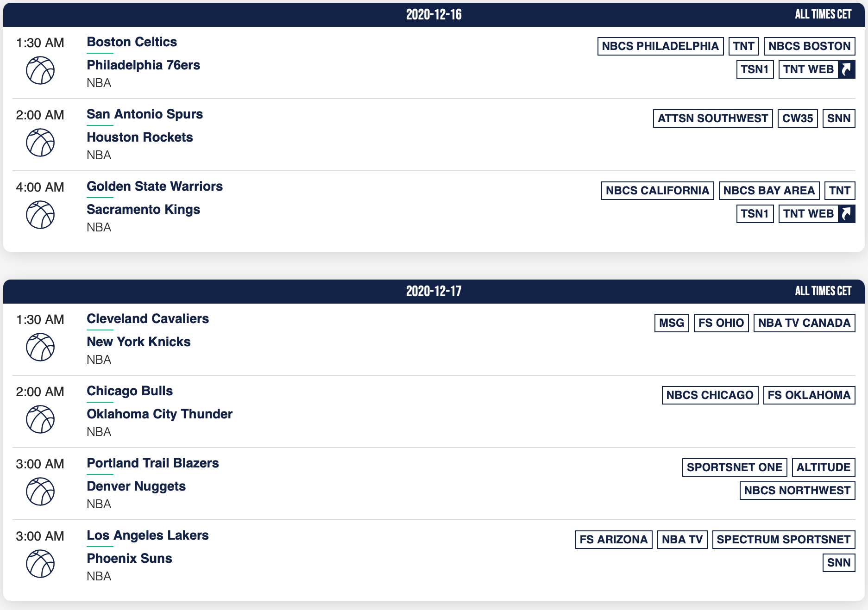The height and width of the screenshot is (610, 868).
Task: Open TNT WEB external link for Celtics game
Action: click(x=817, y=69)
